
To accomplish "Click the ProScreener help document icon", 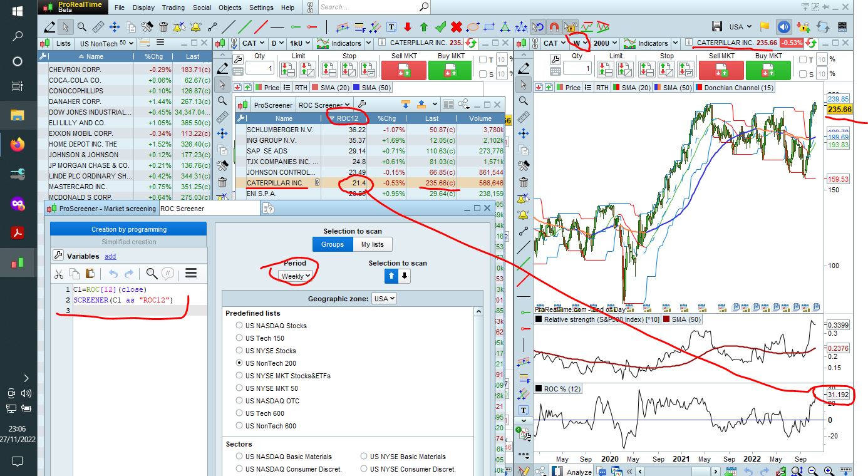I will click(270, 209).
